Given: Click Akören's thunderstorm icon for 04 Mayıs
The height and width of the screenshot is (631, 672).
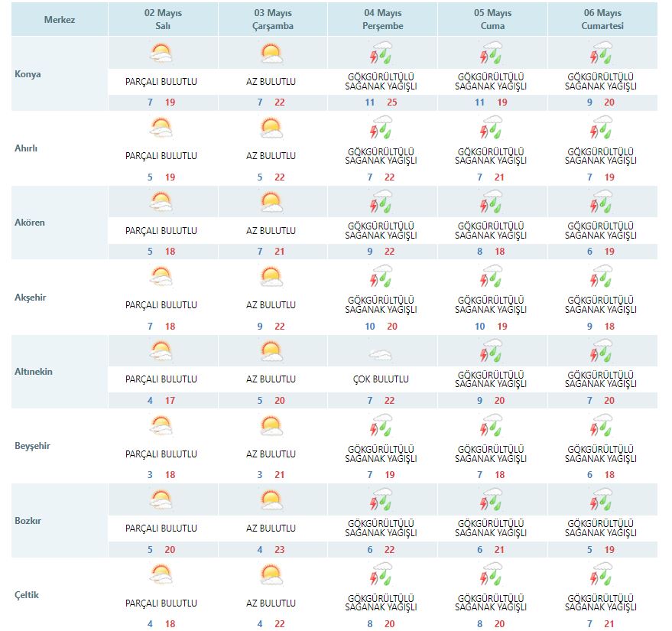Looking at the screenshot, I should click(x=381, y=203).
